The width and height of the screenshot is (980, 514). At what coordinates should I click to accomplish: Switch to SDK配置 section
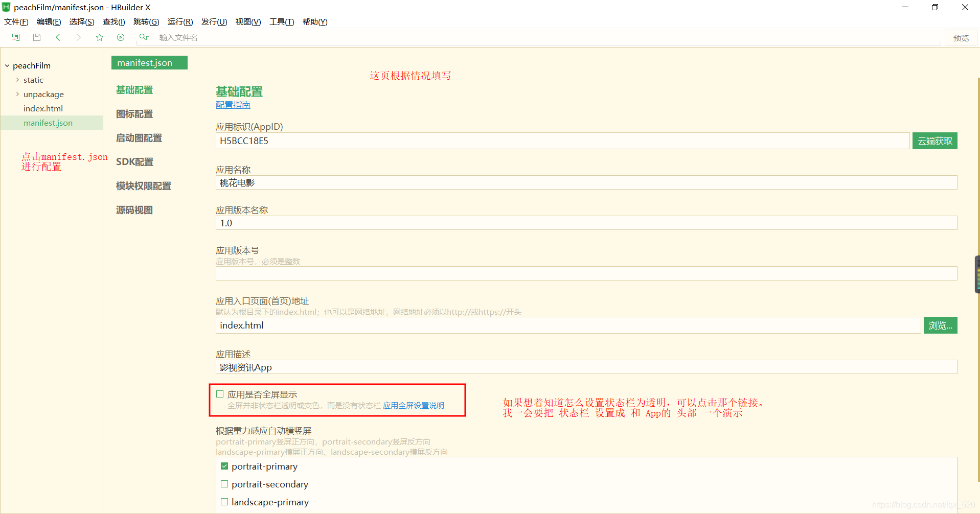[x=134, y=162]
